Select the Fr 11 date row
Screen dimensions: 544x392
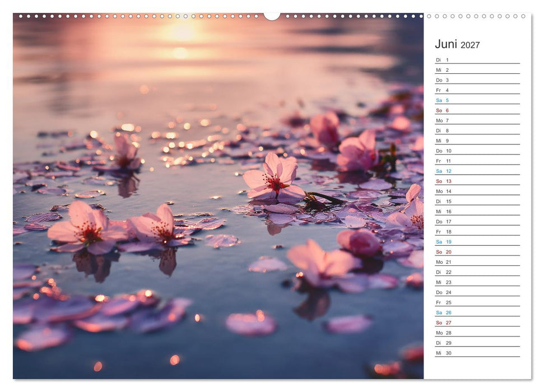[477, 161]
